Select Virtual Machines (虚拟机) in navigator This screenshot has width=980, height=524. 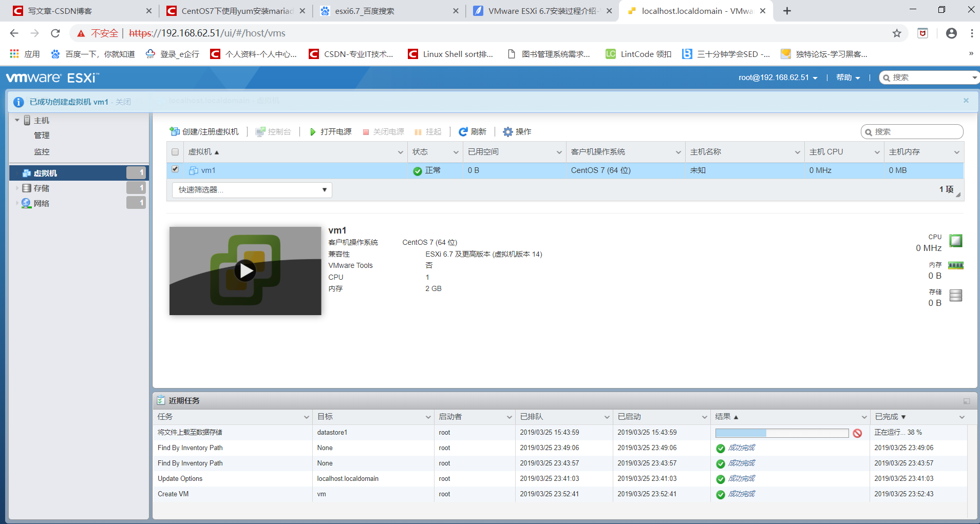tap(78, 173)
